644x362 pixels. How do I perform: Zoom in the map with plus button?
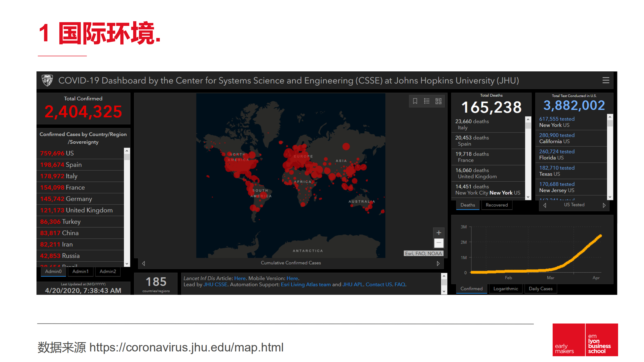[439, 233]
